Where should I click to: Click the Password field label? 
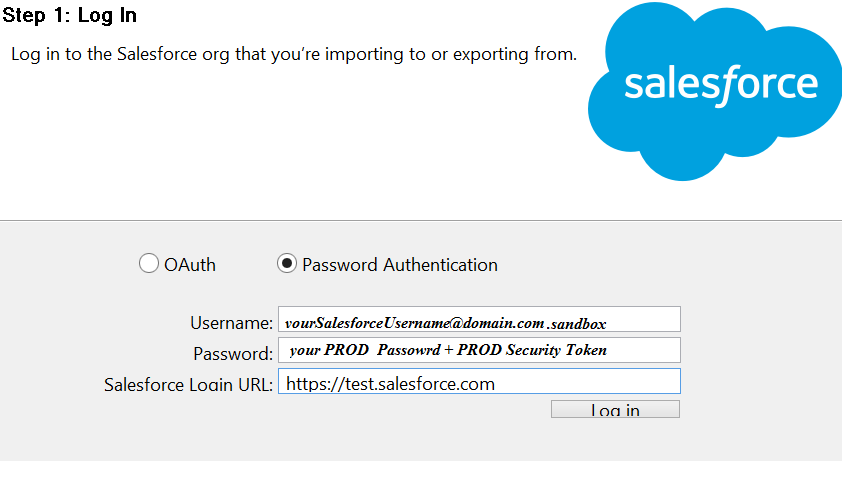(233, 353)
